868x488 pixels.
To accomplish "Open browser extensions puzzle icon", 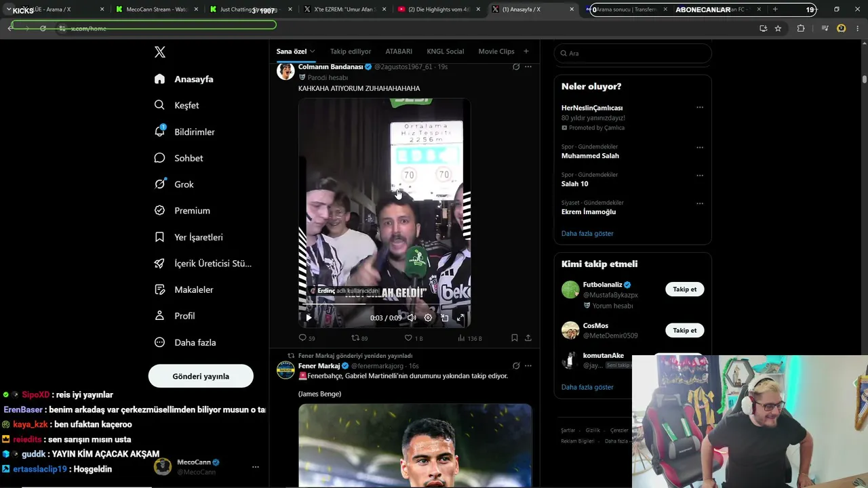I will tap(801, 28).
